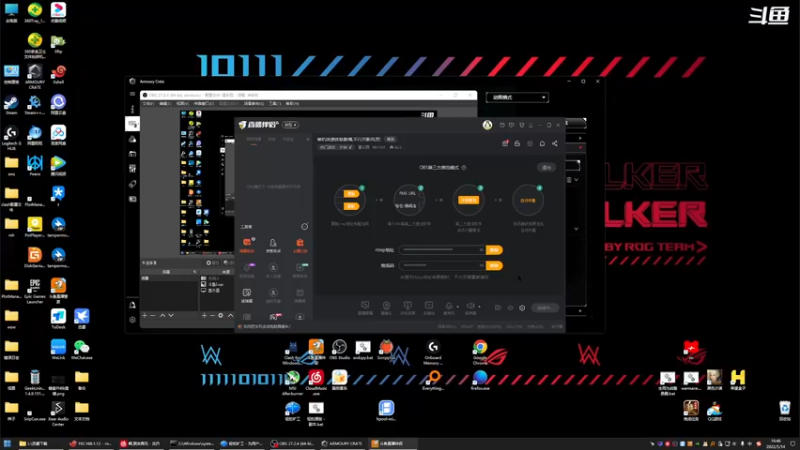Viewport: 800px width, 450px height.
Task: Open the Aura triangle icon in Armoury Crate sidebar
Action: click(x=132, y=139)
